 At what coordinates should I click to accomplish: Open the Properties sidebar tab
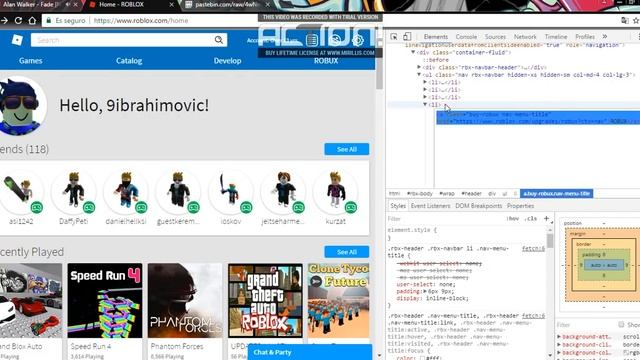point(520,206)
